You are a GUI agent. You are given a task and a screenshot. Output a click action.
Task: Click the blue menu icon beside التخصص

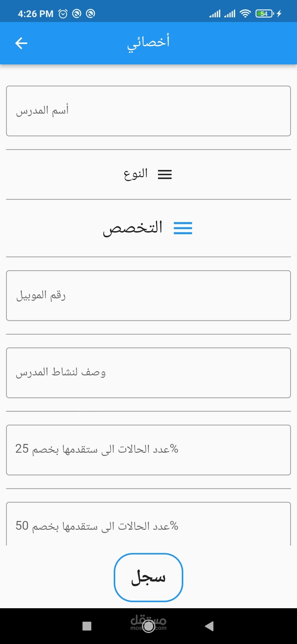183,228
